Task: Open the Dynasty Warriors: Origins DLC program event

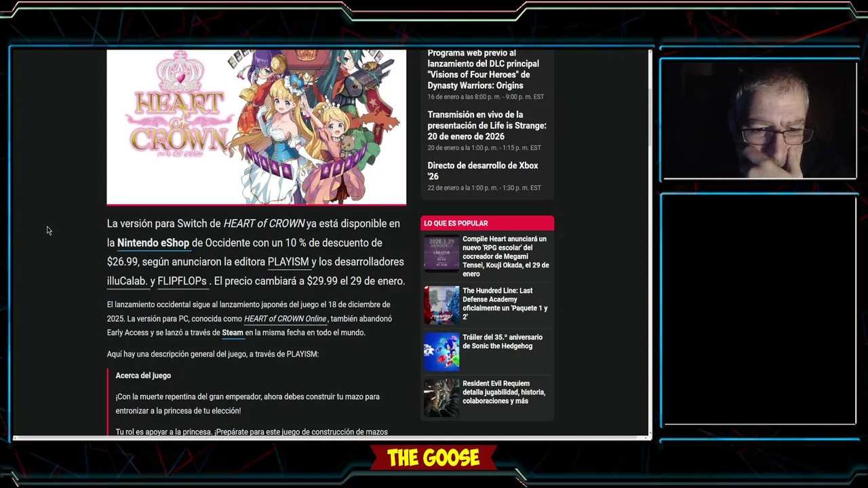Action: tap(484, 69)
